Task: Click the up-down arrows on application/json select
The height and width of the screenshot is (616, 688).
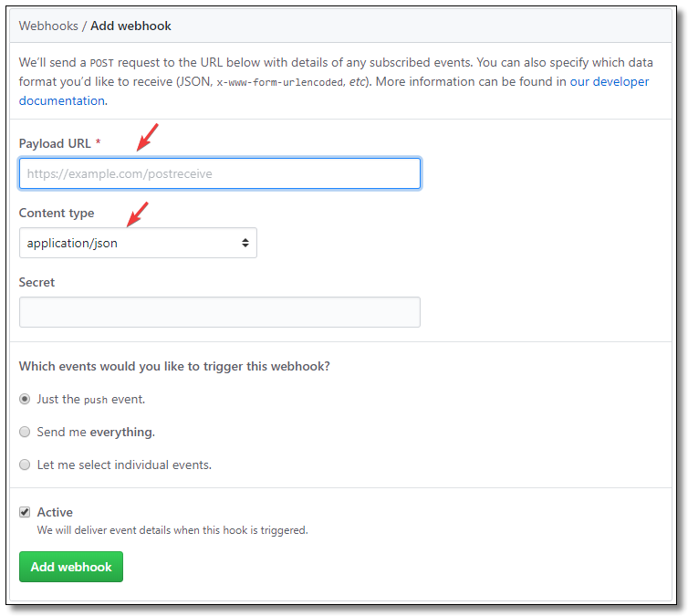Action: [245, 243]
